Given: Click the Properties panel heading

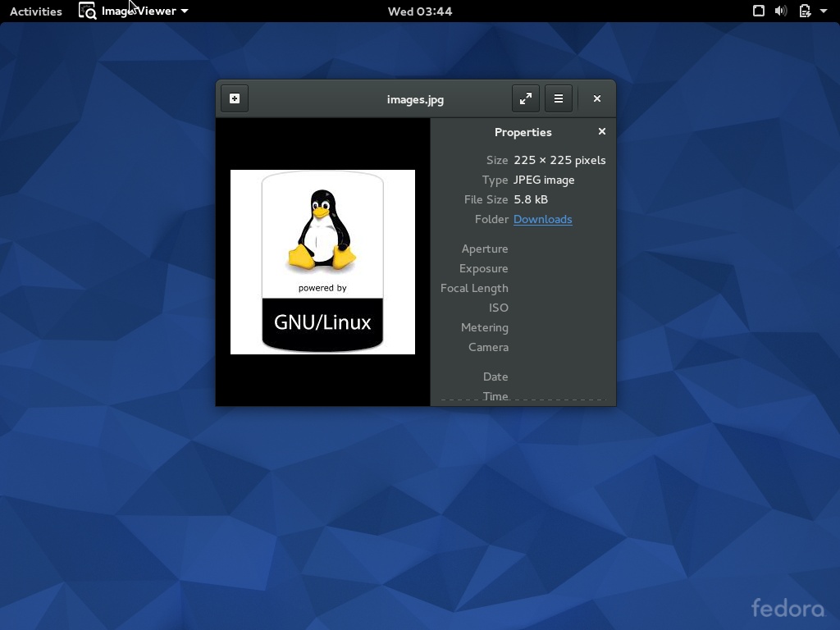Looking at the screenshot, I should click(523, 132).
